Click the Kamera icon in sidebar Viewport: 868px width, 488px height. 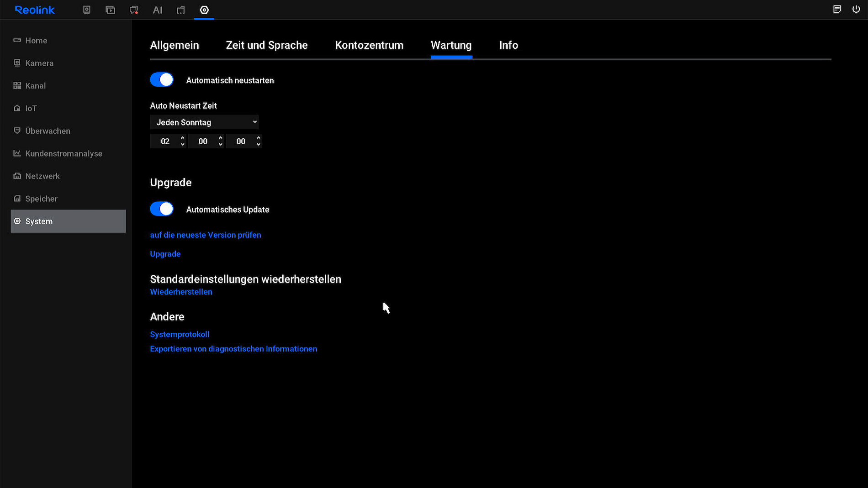(17, 63)
